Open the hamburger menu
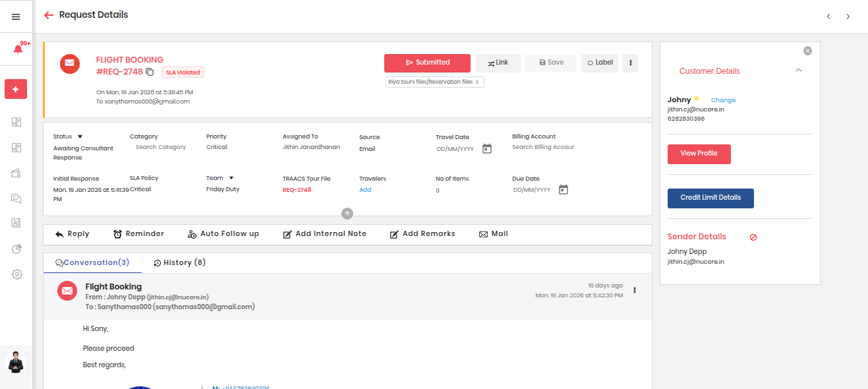This screenshot has height=389, width=868. (16, 16)
